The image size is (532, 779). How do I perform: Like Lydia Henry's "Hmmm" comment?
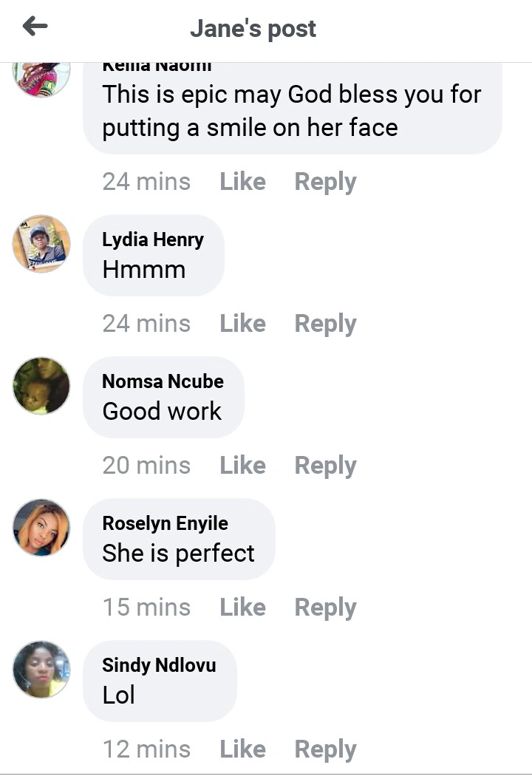242,324
